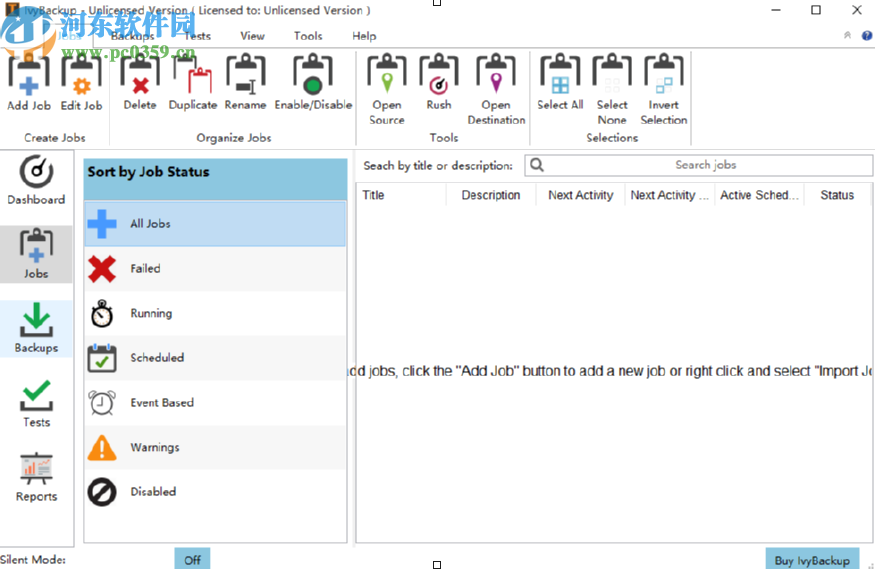Show Running jobs filter

[x=215, y=313]
